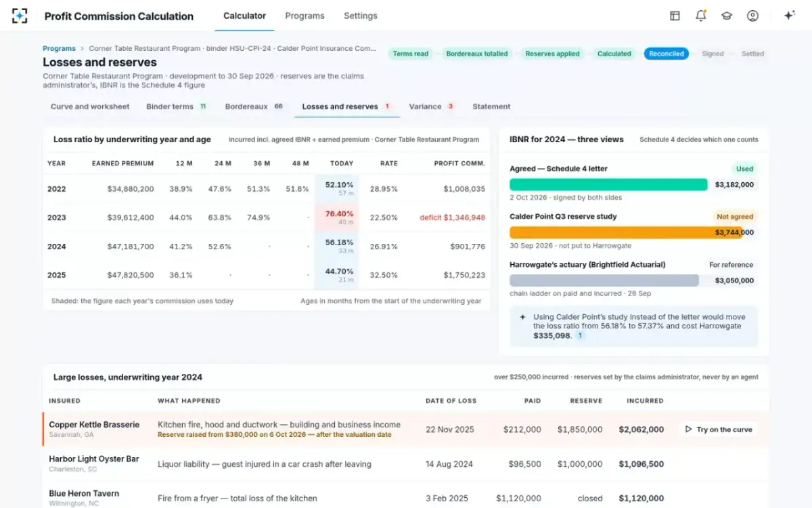Open the user account icon

click(x=752, y=16)
